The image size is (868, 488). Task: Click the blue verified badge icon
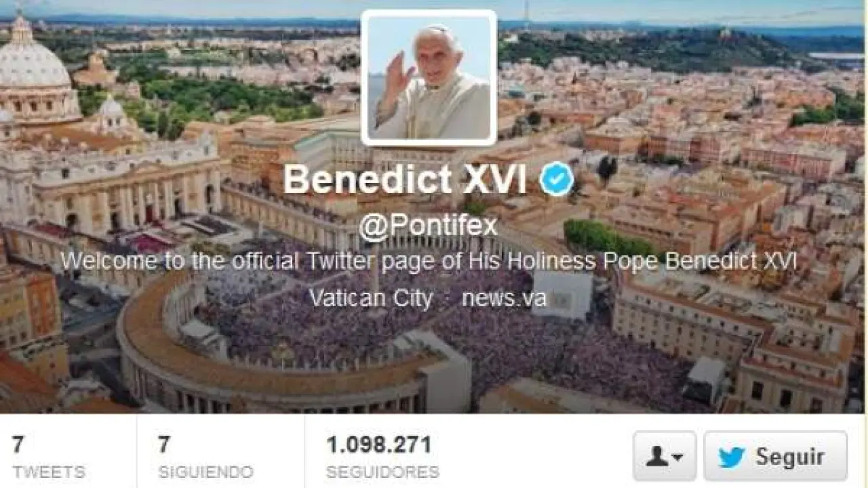pyautogui.click(x=557, y=180)
